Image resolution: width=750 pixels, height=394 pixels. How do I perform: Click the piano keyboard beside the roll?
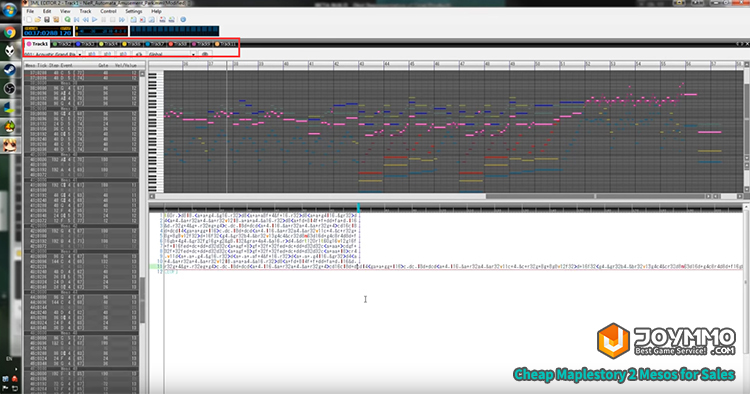point(156,131)
